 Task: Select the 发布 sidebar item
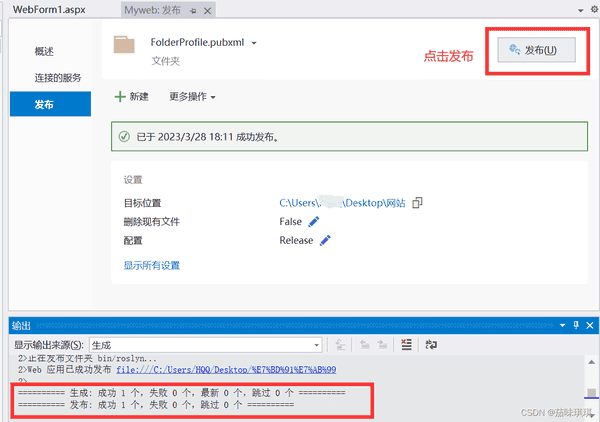51,104
